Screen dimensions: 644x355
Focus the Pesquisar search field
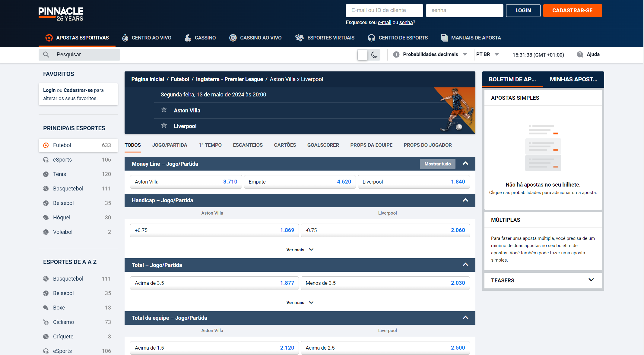79,55
